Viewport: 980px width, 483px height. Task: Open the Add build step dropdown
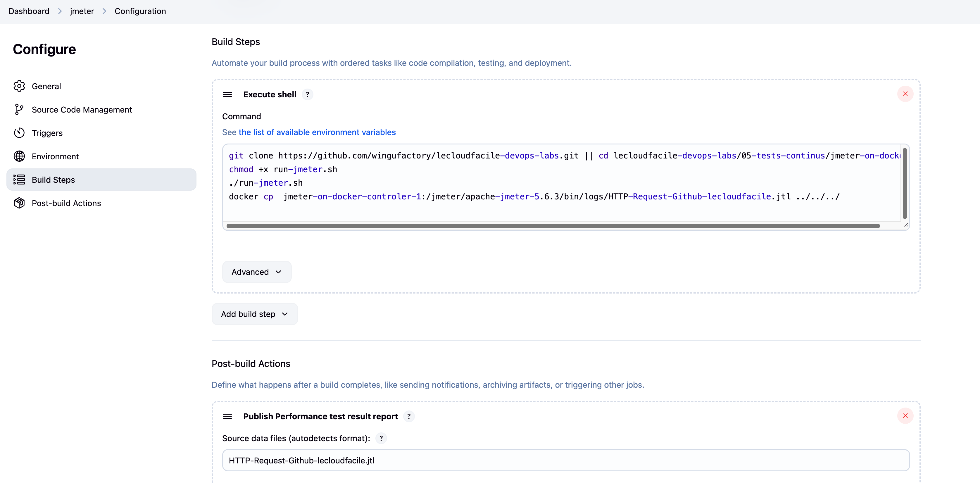tap(255, 314)
